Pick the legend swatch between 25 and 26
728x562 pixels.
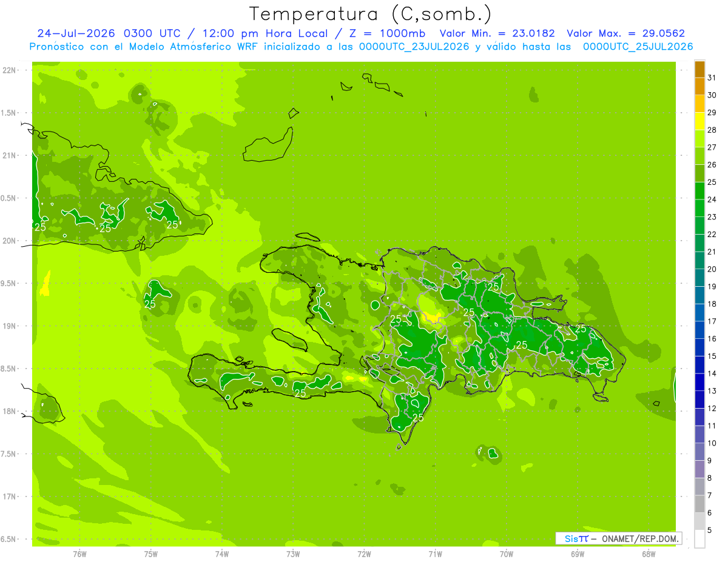point(699,173)
